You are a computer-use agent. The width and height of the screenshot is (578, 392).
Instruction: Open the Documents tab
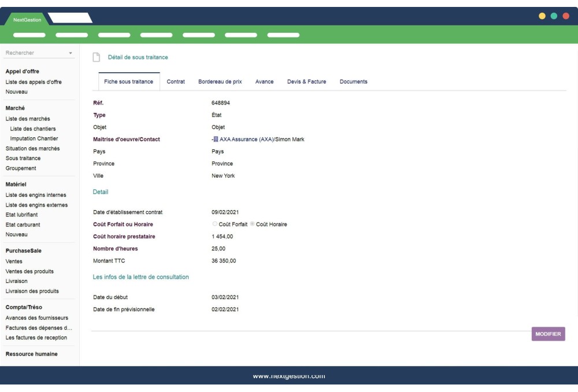354,81
